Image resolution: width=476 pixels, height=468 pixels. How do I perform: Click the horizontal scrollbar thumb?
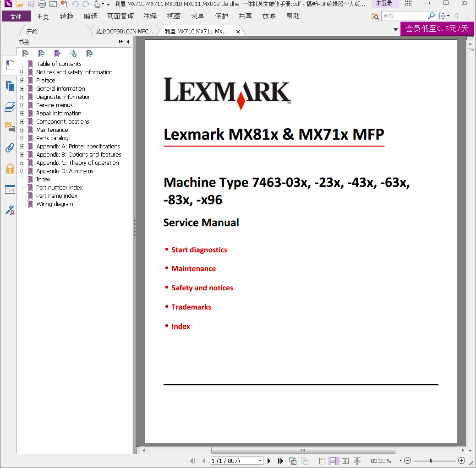(303, 450)
